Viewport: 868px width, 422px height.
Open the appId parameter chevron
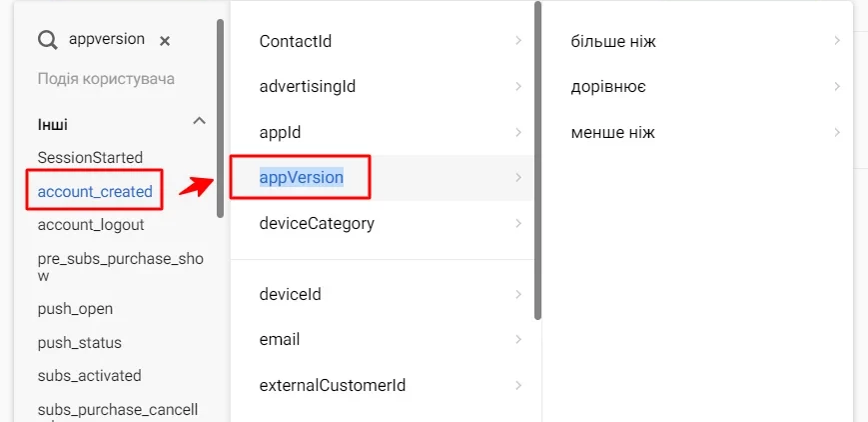[x=518, y=133]
